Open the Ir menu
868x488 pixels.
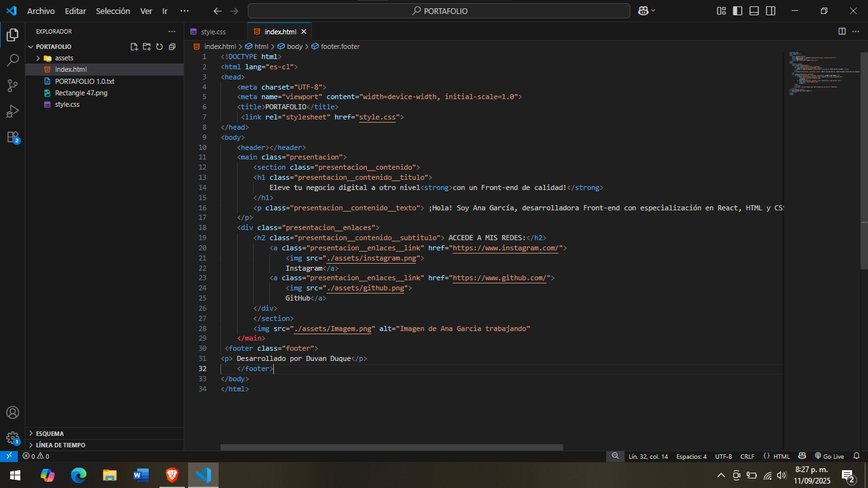coord(165,11)
